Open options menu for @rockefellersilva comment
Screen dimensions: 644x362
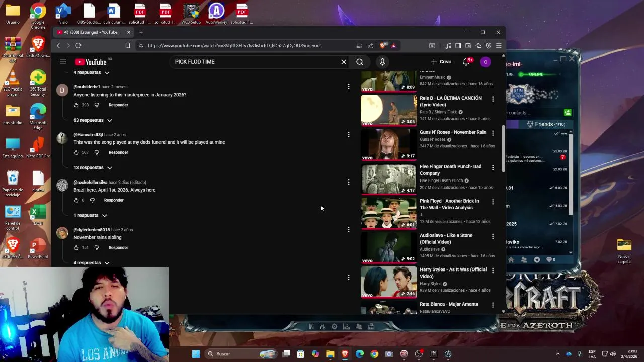click(349, 182)
